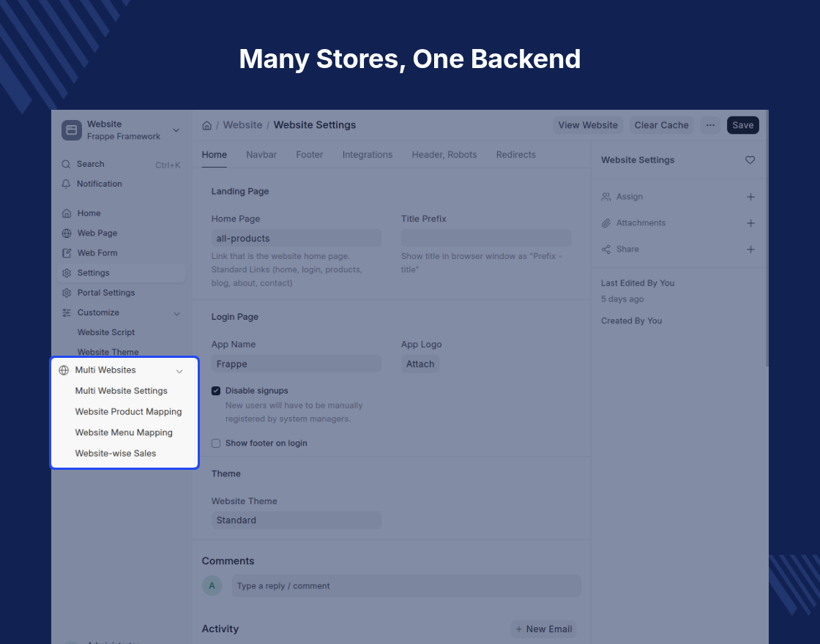Click the Assign people icon
820x644 pixels.
[x=606, y=197]
